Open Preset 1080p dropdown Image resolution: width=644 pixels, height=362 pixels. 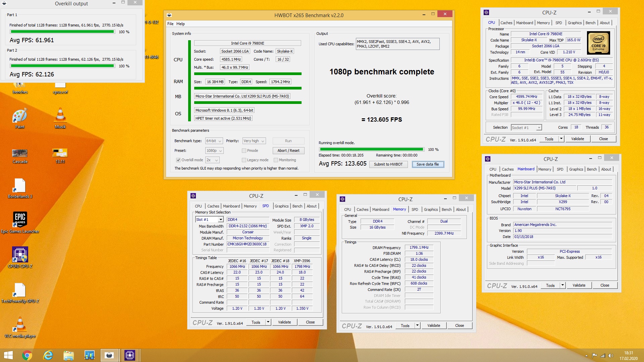[x=214, y=150]
